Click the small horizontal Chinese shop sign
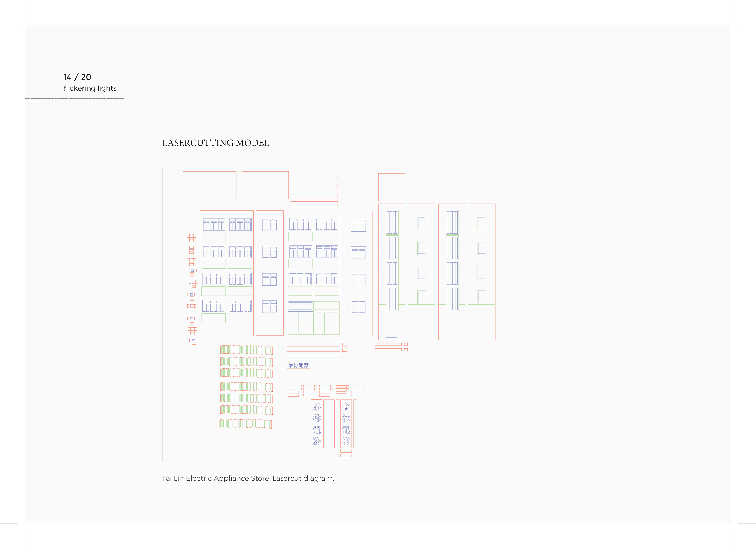 [298, 365]
